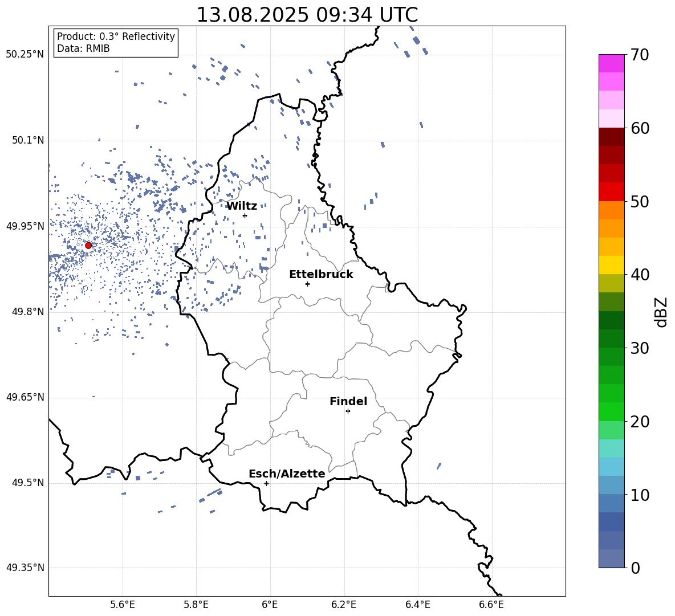Click the orange colorbar segment below 50
The width and height of the screenshot is (675, 616).
[x=612, y=210]
